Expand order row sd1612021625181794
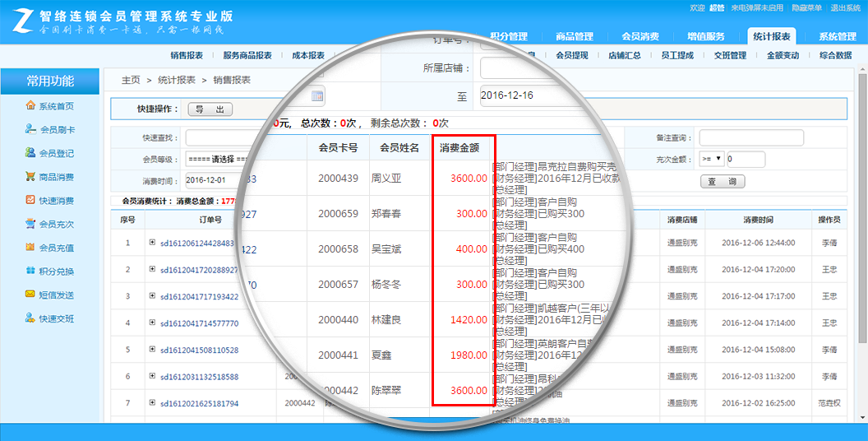 coord(152,403)
